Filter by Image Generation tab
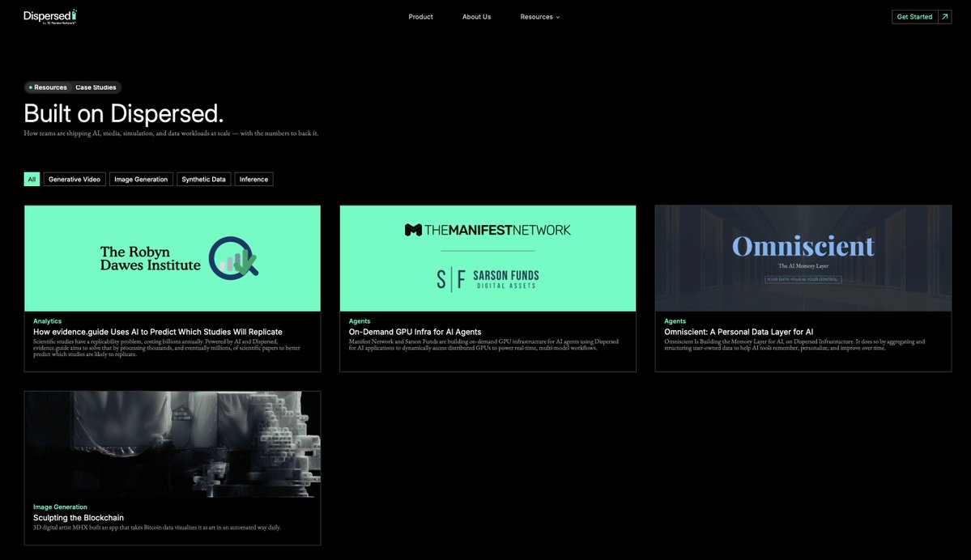Viewport: 971px width, 560px height. pyautogui.click(x=141, y=180)
